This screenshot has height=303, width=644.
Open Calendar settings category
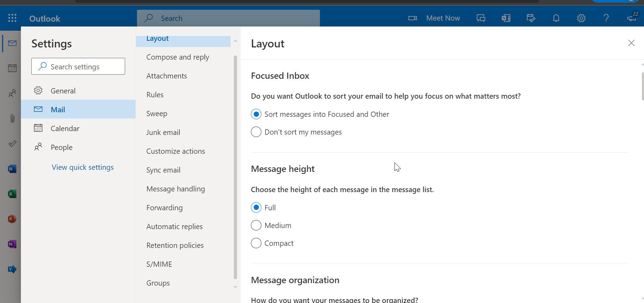(x=78, y=128)
